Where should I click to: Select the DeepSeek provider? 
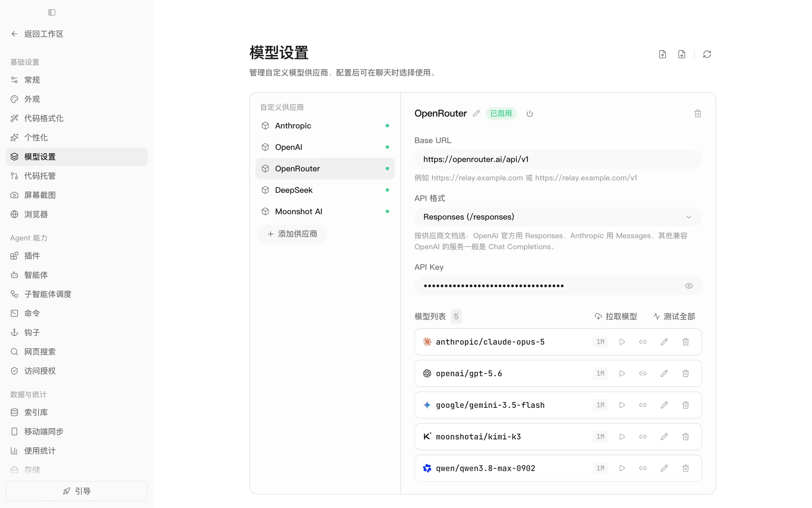325,190
